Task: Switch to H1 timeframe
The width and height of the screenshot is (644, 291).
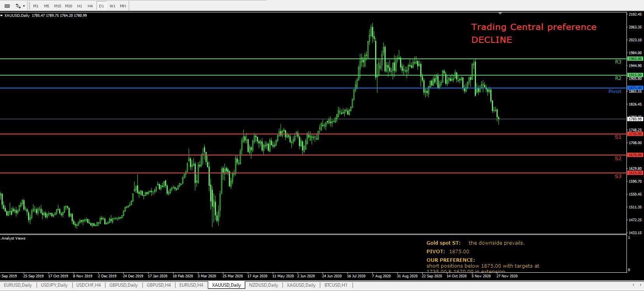Action: point(79,6)
